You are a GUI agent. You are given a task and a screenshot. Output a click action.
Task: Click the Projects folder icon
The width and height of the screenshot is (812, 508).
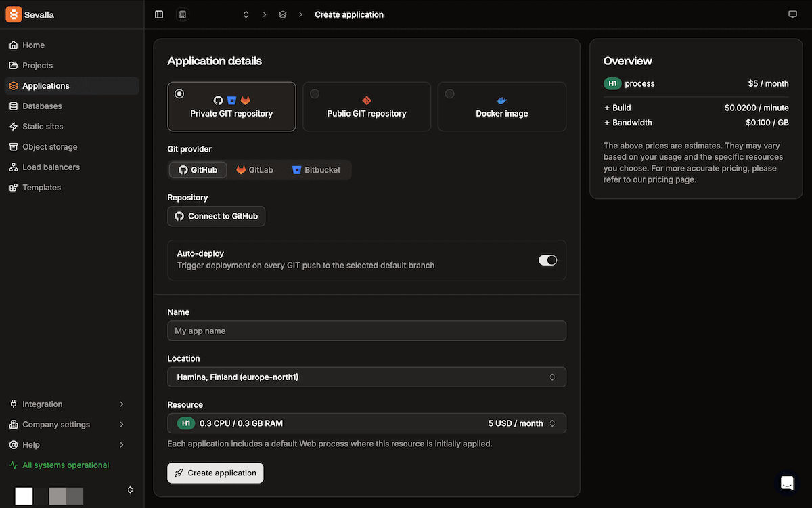(14, 66)
